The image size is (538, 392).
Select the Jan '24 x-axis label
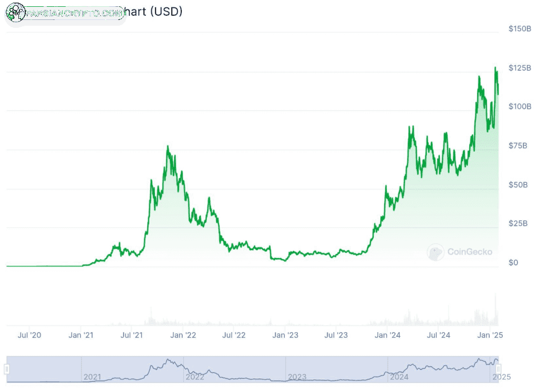(x=387, y=335)
